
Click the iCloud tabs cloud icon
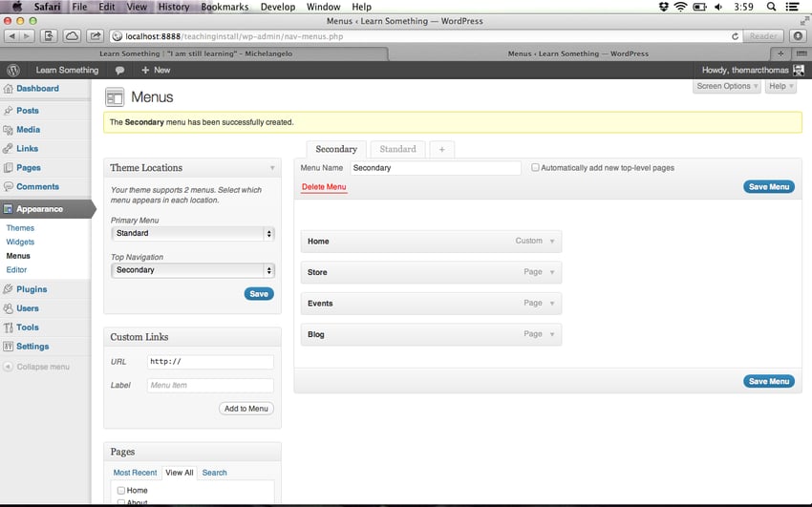(x=72, y=36)
